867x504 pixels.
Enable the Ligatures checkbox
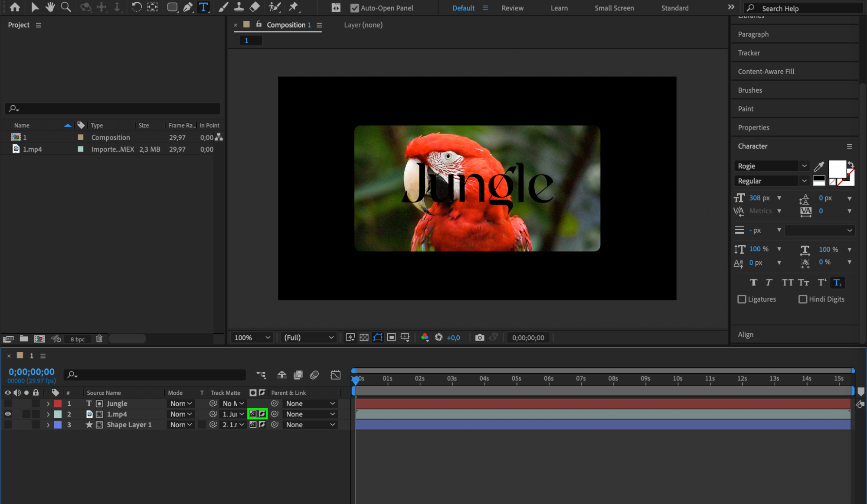(x=742, y=299)
